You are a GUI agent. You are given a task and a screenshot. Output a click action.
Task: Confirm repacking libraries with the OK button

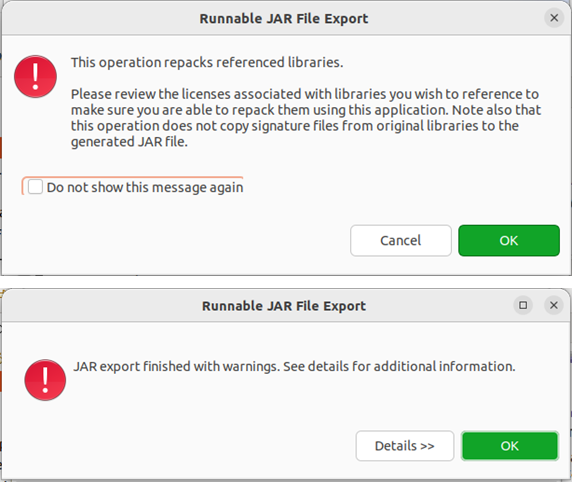pos(509,240)
